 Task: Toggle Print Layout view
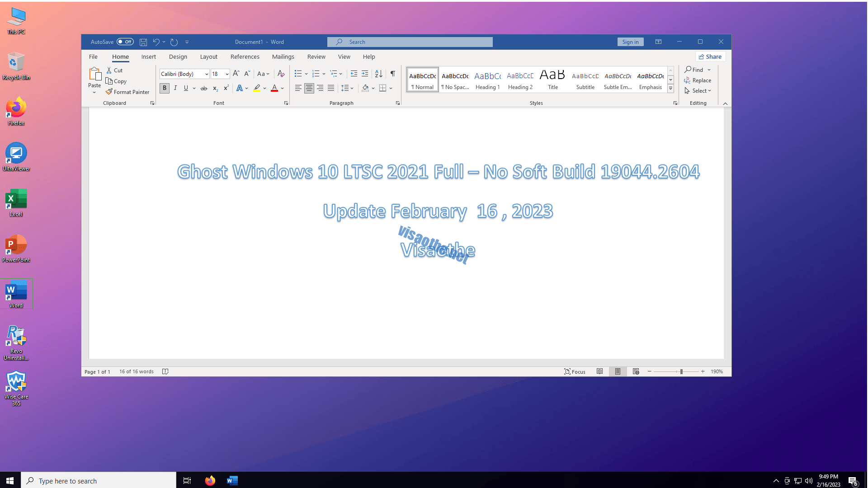click(x=618, y=371)
